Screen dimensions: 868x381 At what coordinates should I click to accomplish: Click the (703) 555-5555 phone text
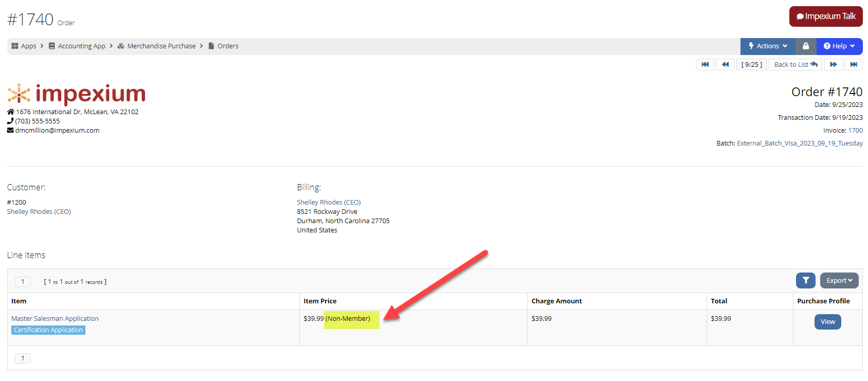pyautogui.click(x=38, y=121)
